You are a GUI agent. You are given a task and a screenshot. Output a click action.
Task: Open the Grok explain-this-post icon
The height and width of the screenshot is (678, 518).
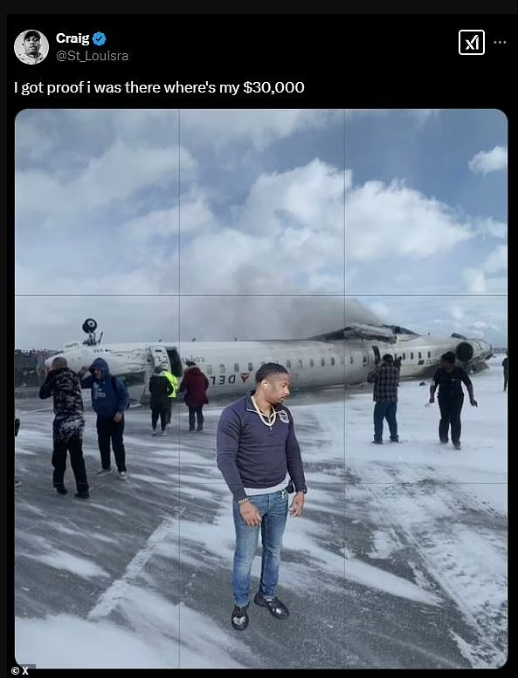[x=471, y=42]
